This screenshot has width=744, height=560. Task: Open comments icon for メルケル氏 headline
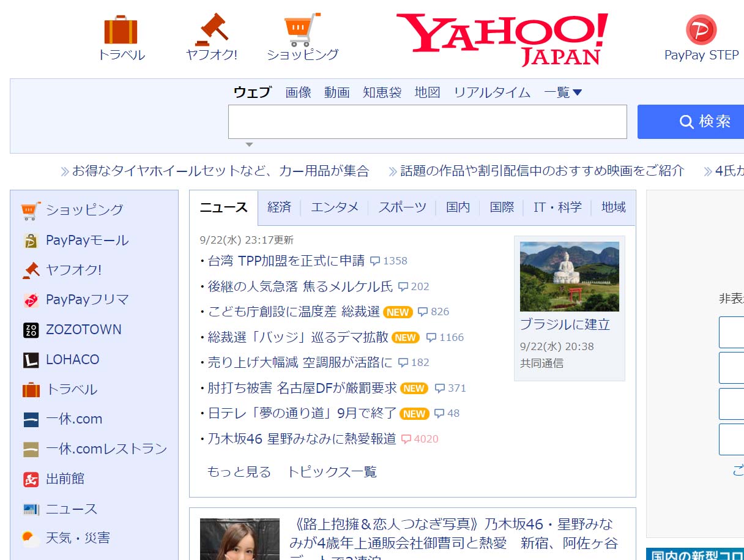click(403, 286)
